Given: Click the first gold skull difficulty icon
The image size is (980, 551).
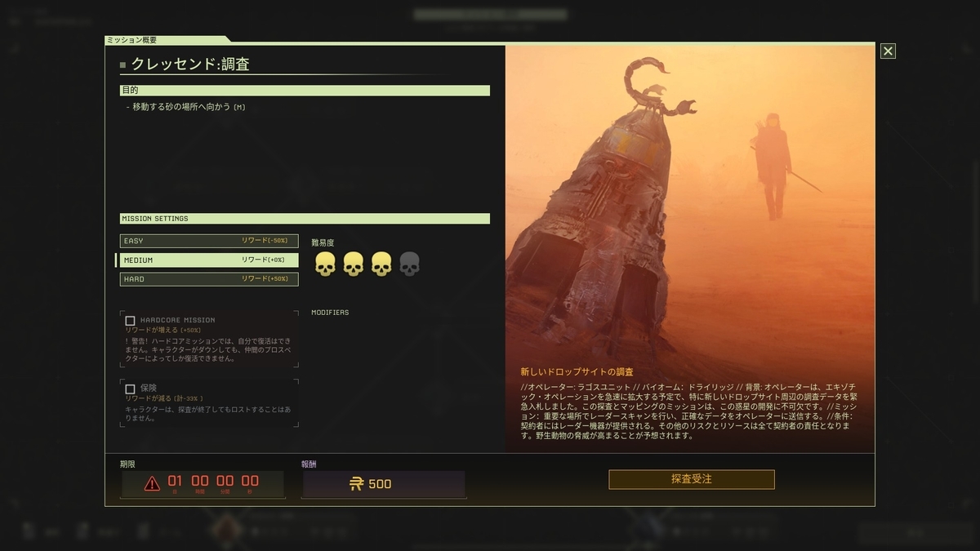Looking at the screenshot, I should [325, 264].
